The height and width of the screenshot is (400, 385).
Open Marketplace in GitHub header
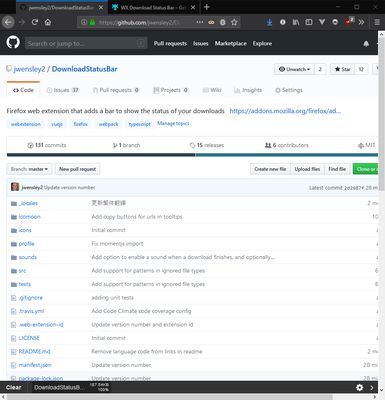tap(231, 43)
